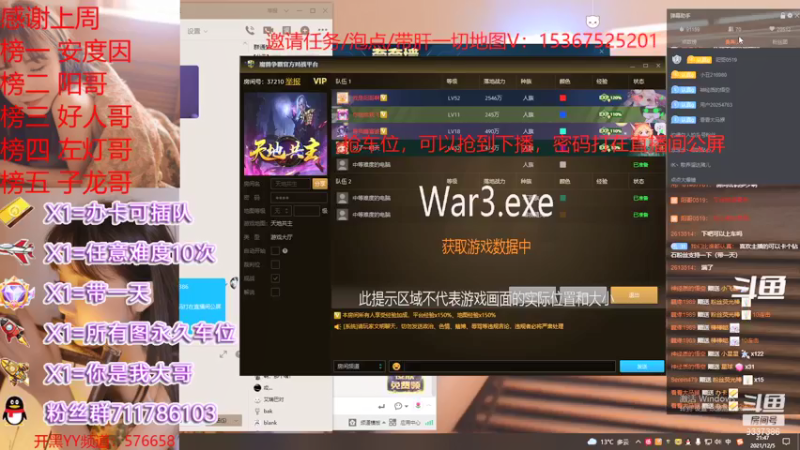Click the 举报 report link

[x=293, y=81]
